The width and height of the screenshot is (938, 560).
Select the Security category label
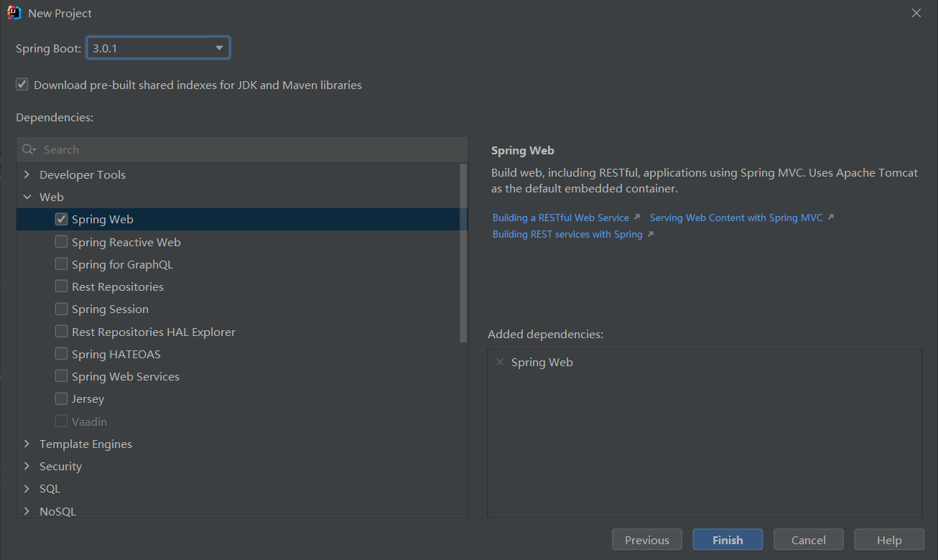coord(60,466)
